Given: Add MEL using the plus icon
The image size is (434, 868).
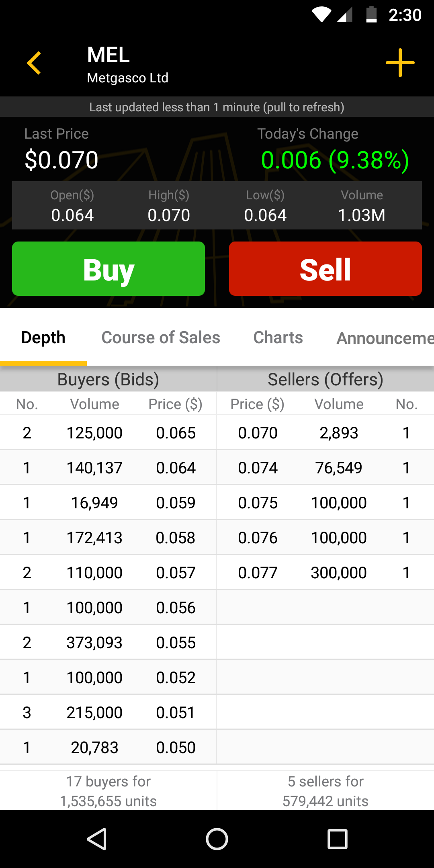Looking at the screenshot, I should (x=400, y=63).
